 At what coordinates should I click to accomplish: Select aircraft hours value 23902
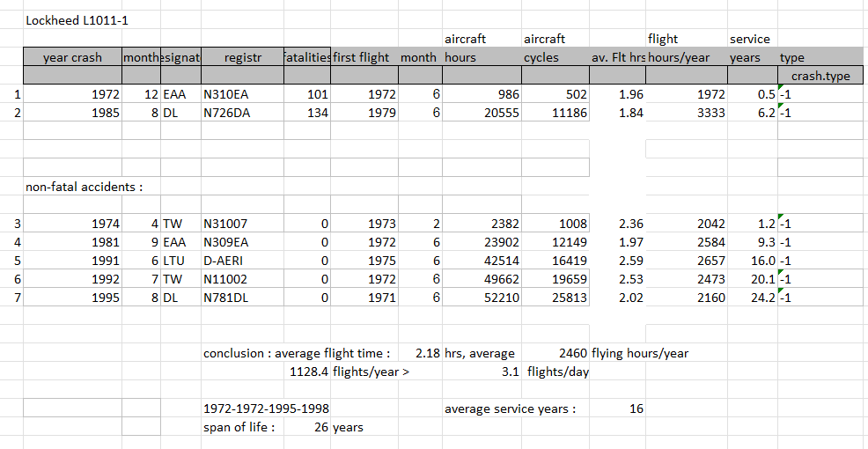[x=482, y=242]
